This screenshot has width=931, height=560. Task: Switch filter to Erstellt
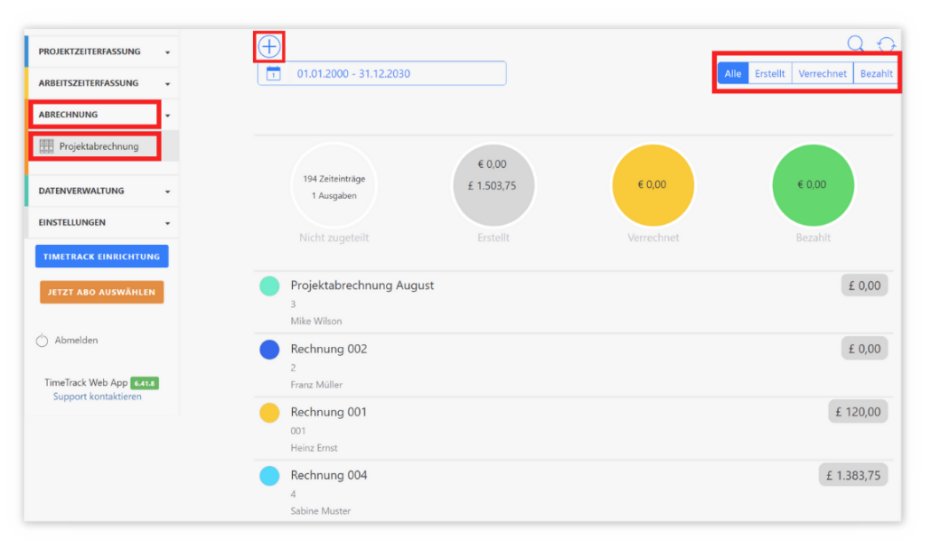click(x=770, y=74)
